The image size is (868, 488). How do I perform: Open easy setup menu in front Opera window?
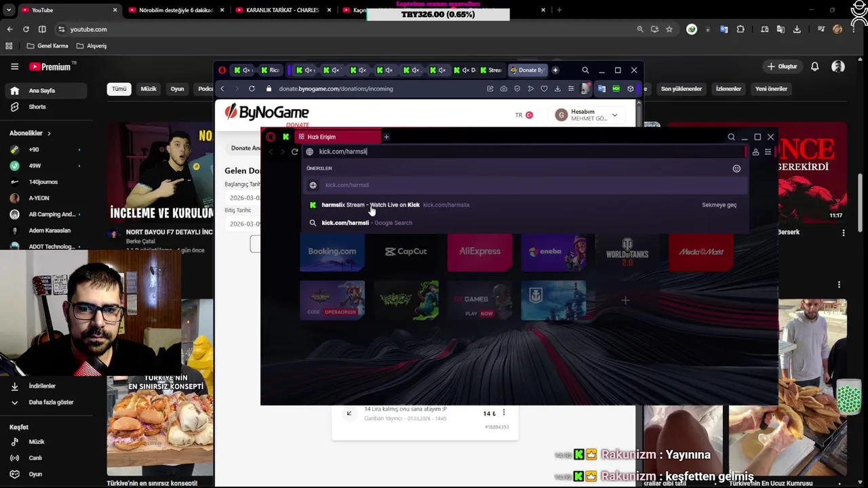coord(768,152)
